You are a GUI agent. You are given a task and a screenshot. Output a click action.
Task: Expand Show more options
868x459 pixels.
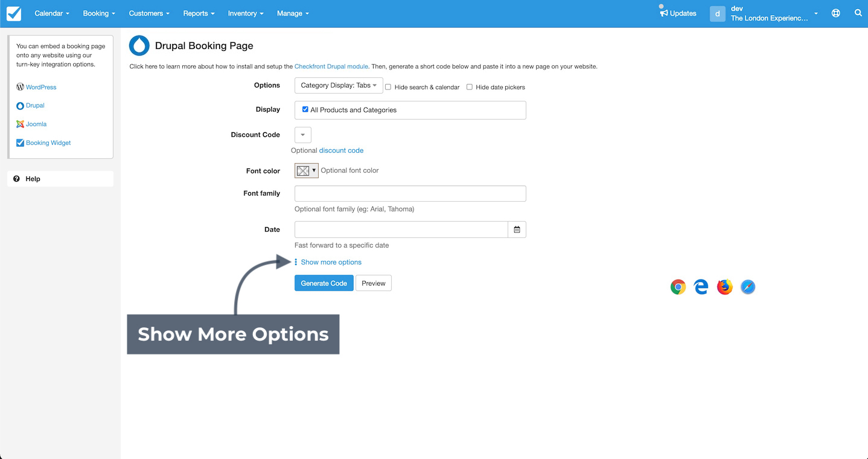pyautogui.click(x=331, y=262)
